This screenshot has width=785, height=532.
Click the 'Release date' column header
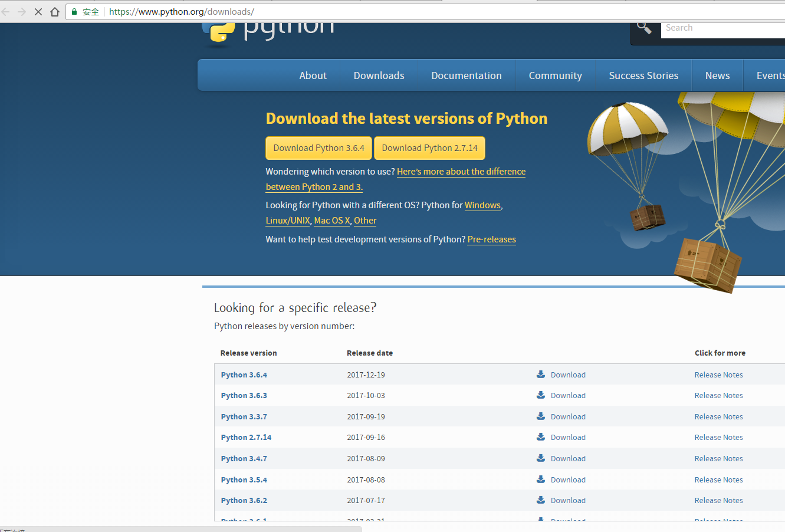[x=370, y=353]
